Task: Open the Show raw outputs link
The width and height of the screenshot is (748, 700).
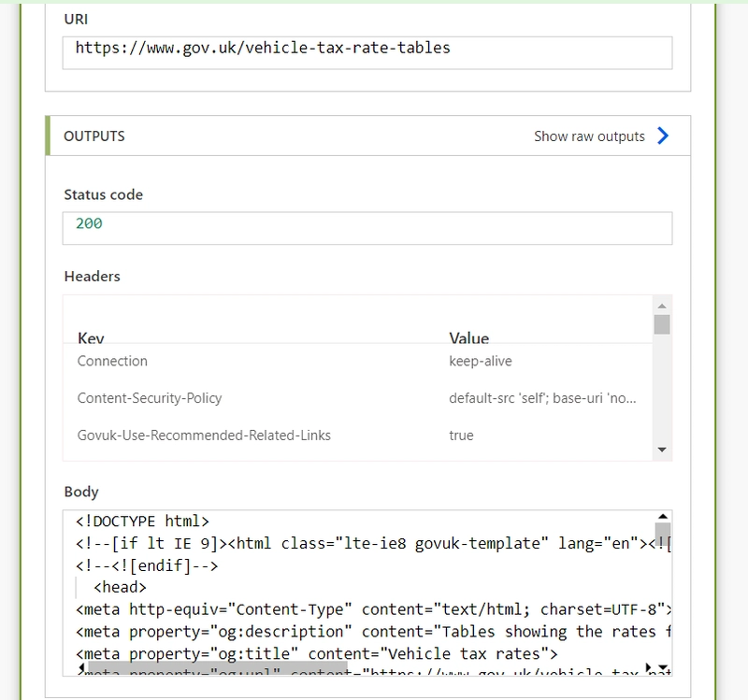Action: pyautogui.click(x=589, y=136)
